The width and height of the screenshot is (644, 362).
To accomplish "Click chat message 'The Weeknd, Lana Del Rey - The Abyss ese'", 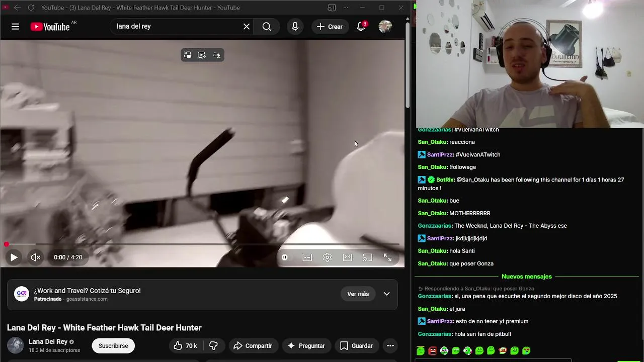I will coord(511,226).
